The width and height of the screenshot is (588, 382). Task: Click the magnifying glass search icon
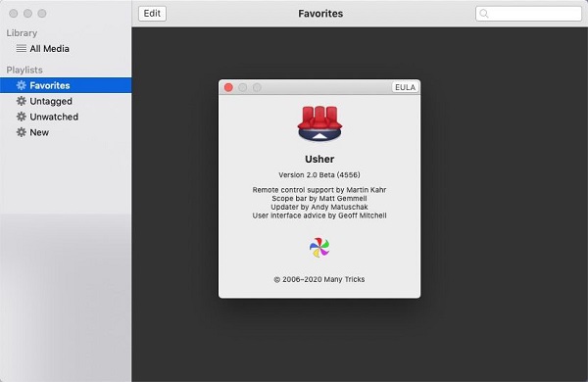(484, 14)
